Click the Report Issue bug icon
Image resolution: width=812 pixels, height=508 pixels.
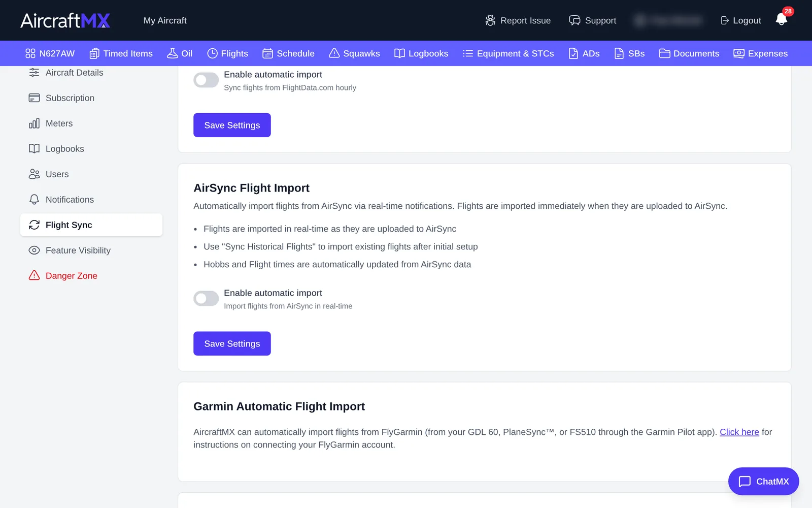pos(490,20)
